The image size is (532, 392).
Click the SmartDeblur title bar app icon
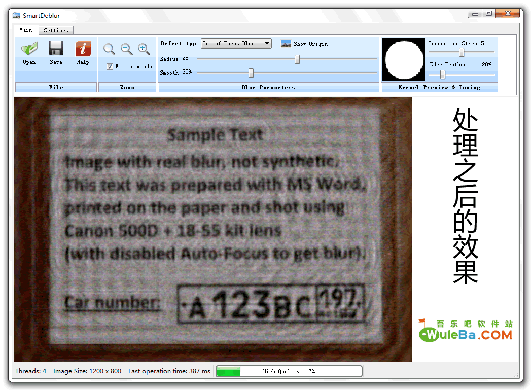16,16
